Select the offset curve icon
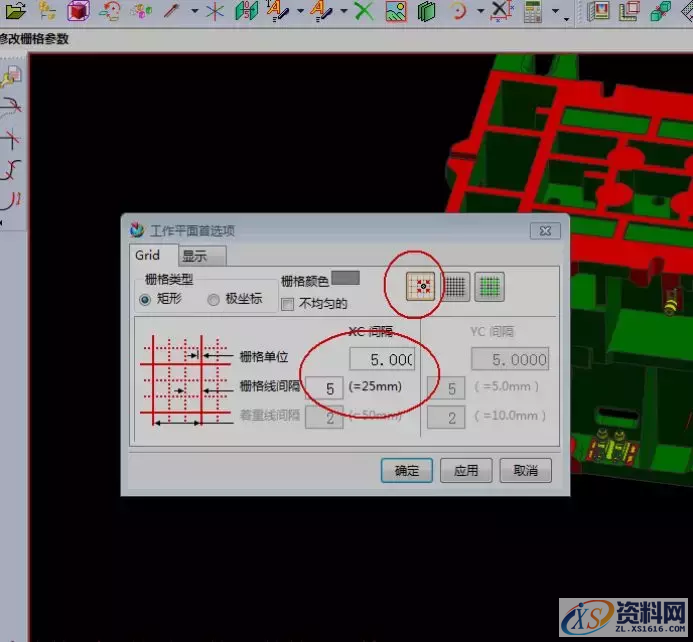 click(x=11, y=201)
